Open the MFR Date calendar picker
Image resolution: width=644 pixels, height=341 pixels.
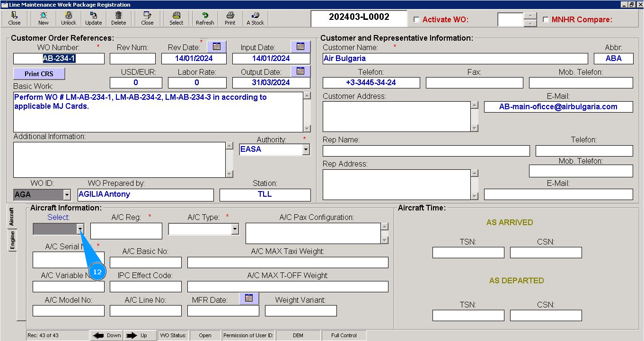tap(249, 298)
